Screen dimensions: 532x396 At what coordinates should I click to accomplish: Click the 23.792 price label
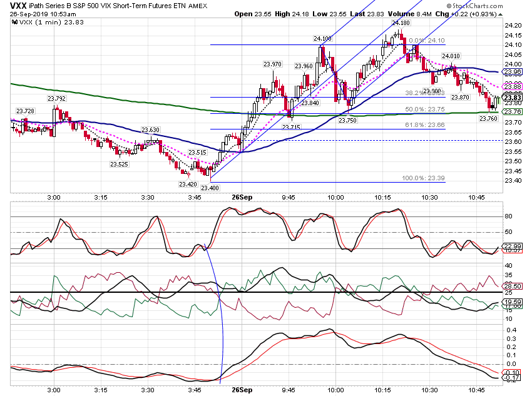57,99
